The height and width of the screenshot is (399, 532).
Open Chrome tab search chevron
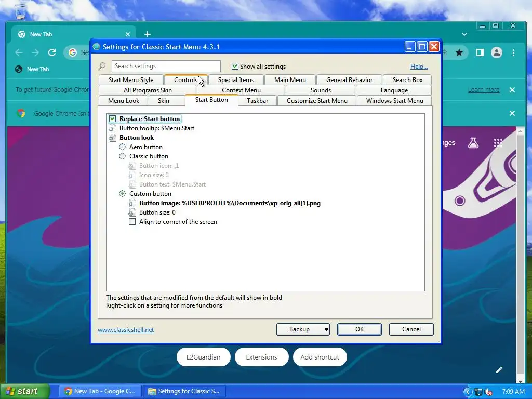click(x=464, y=34)
